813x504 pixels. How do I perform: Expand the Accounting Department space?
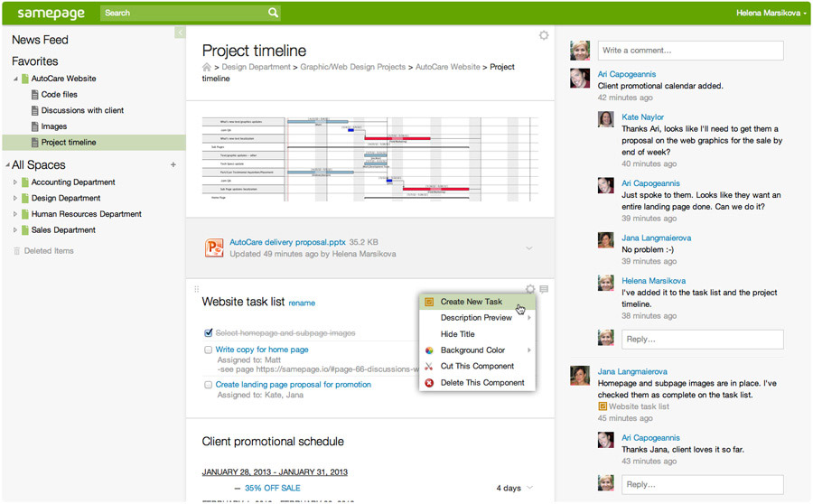click(x=15, y=182)
